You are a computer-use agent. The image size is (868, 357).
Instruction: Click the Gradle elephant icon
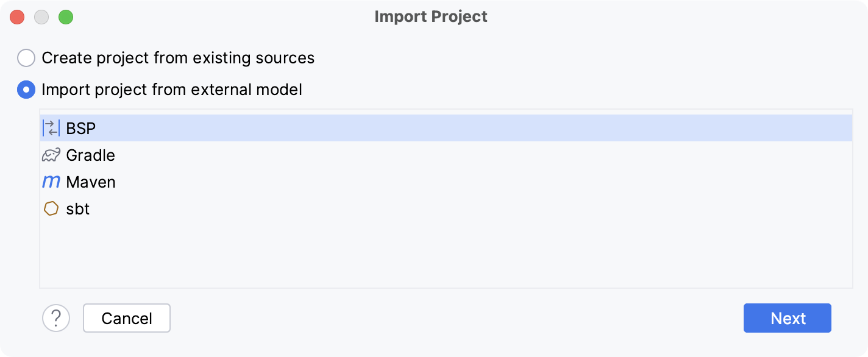[51, 155]
